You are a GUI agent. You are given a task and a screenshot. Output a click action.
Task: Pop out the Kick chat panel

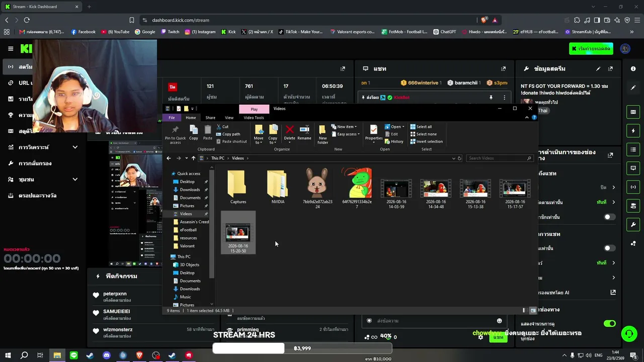pyautogui.click(x=503, y=68)
